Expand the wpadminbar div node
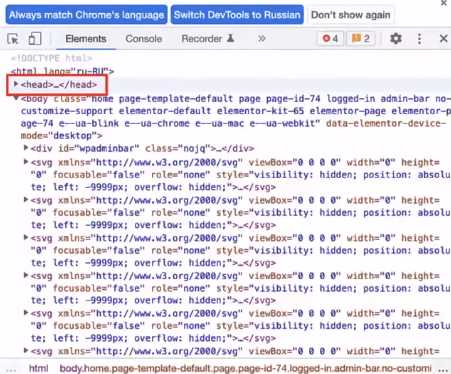 click(x=26, y=148)
